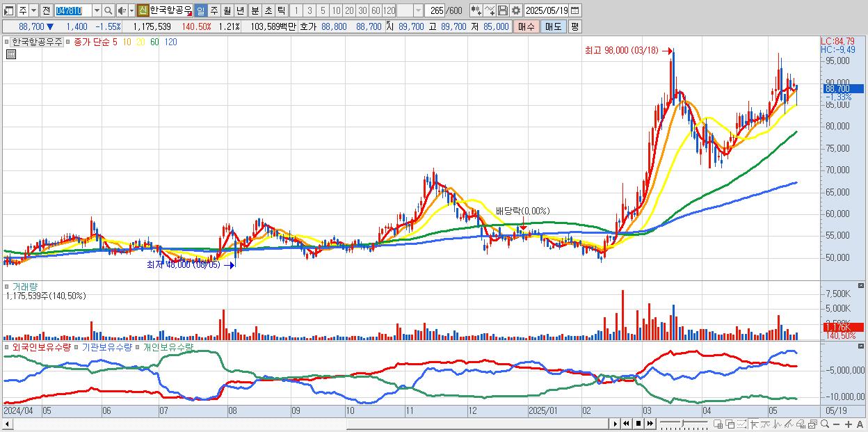The width and height of the screenshot is (868, 432).
Task: Click the green 신 badge icon
Action: [143, 10]
